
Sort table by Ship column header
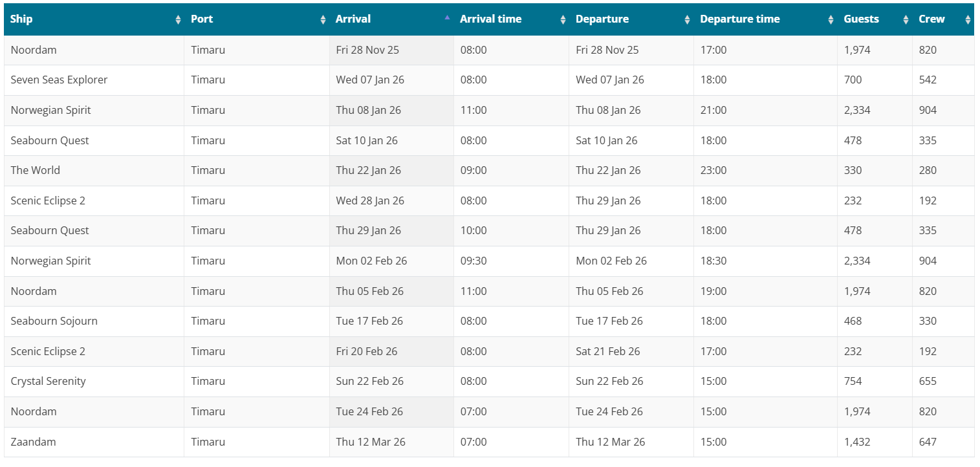[x=21, y=19]
